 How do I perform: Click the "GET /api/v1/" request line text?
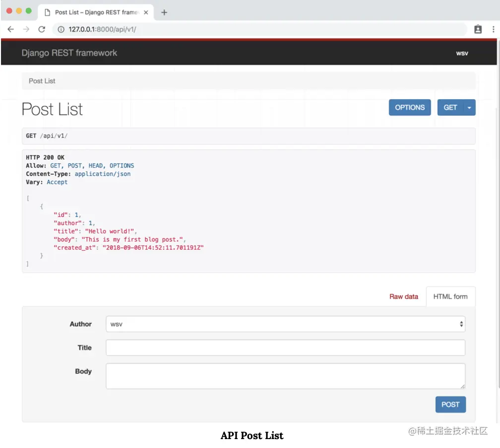tap(47, 136)
